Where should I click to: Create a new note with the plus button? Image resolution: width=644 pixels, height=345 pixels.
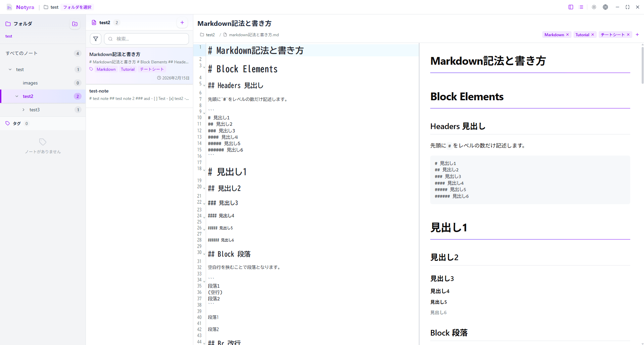click(182, 22)
